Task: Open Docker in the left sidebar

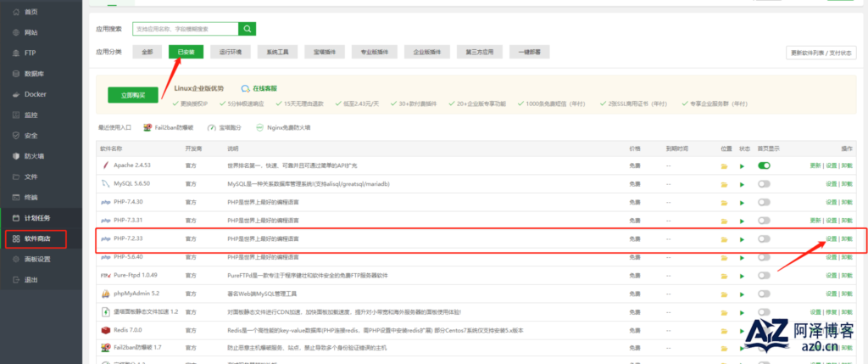Action: pos(34,93)
